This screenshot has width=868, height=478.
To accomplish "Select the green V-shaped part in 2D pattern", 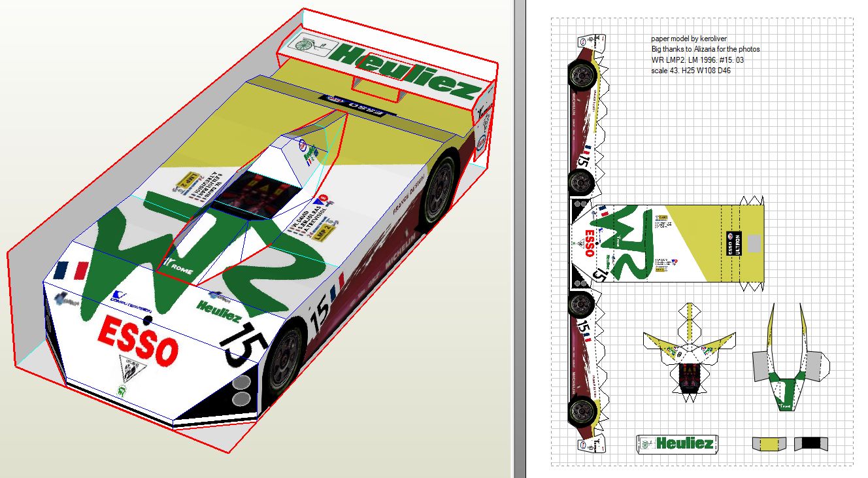I will point(787,366).
